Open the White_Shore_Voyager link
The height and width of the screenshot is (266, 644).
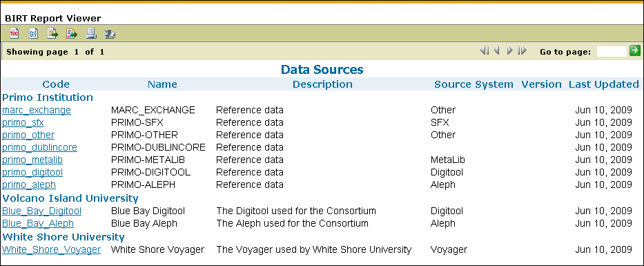tap(51, 249)
